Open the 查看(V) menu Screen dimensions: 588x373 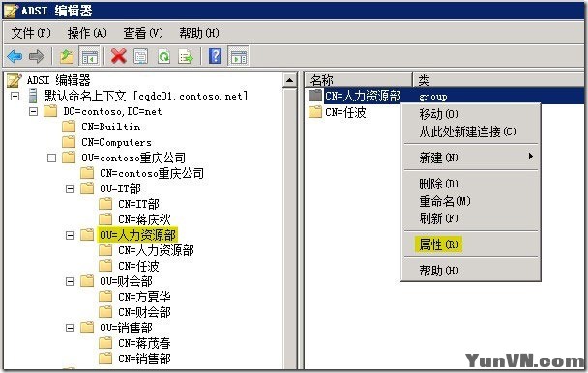[143, 33]
